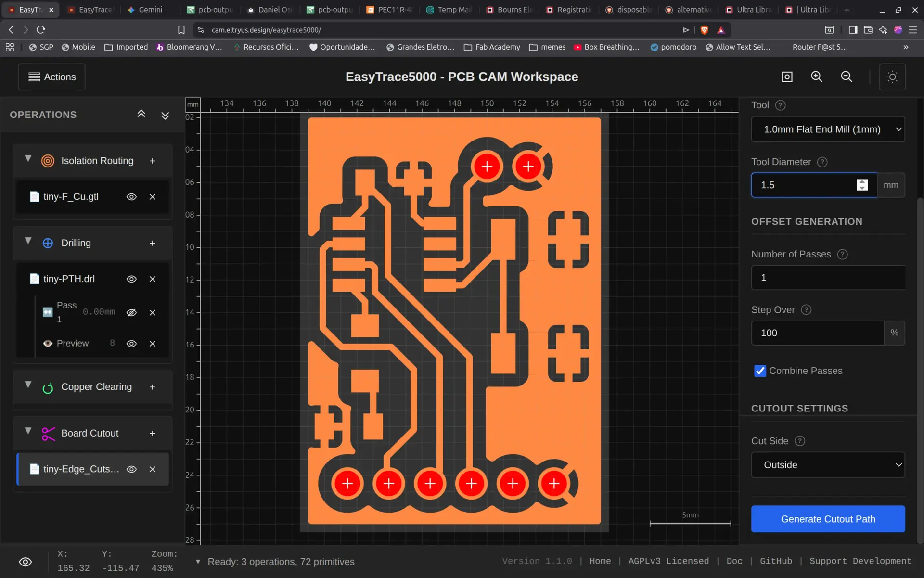Remove the tiny-F_Cu.gtl file
This screenshot has width=924, height=578.
[x=153, y=197]
